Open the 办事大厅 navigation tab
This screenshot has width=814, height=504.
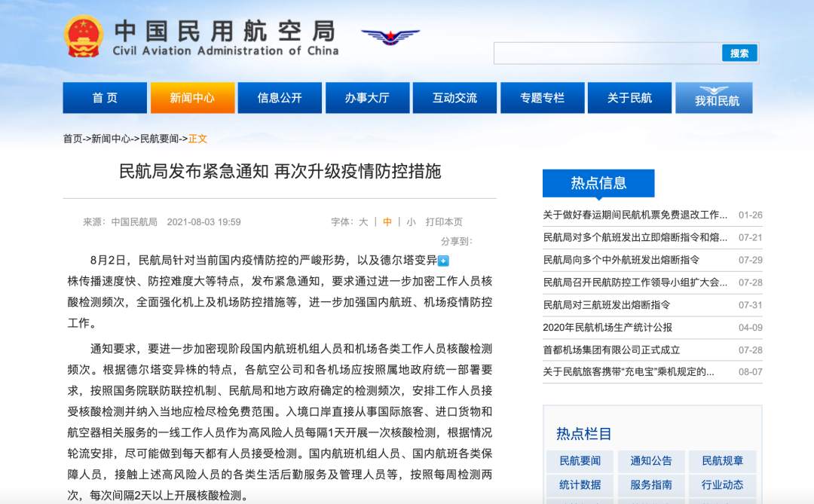(368, 98)
